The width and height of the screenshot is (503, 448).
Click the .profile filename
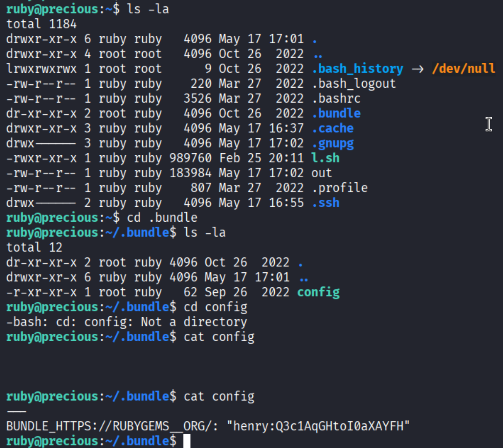pos(340,188)
